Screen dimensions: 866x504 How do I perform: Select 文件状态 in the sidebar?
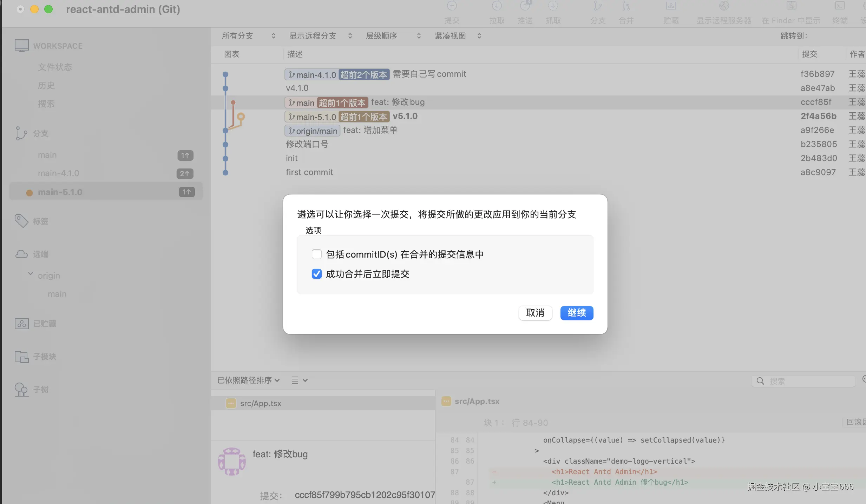click(55, 67)
